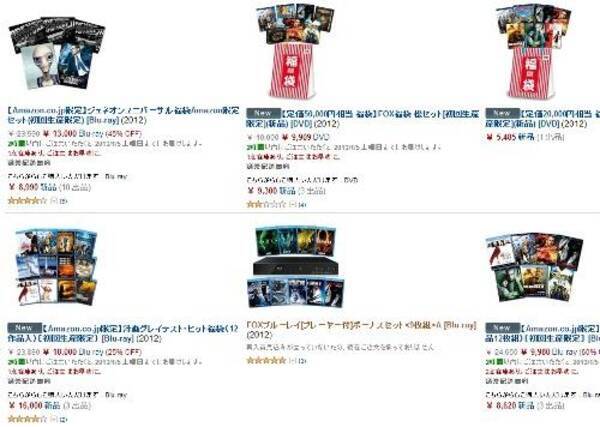View the ¥9,300 new offers for FOX set
Image resolution: width=600 pixels, height=427 pixels.
(x=286, y=191)
